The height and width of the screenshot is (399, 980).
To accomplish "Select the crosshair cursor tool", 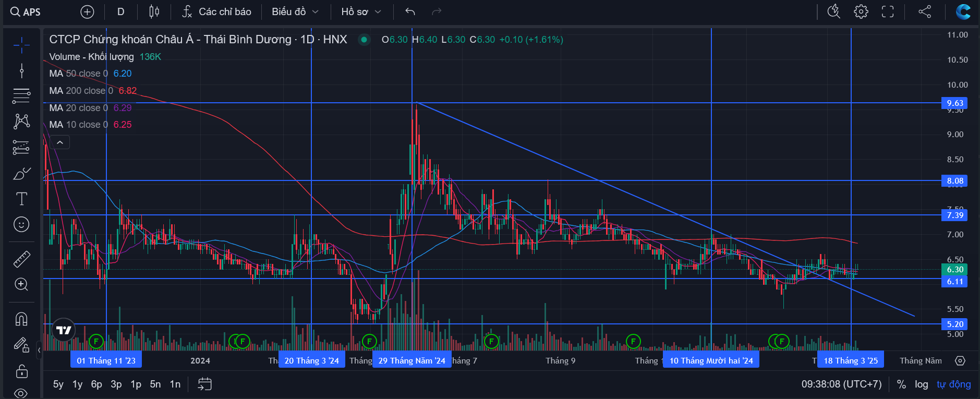I will [x=21, y=45].
